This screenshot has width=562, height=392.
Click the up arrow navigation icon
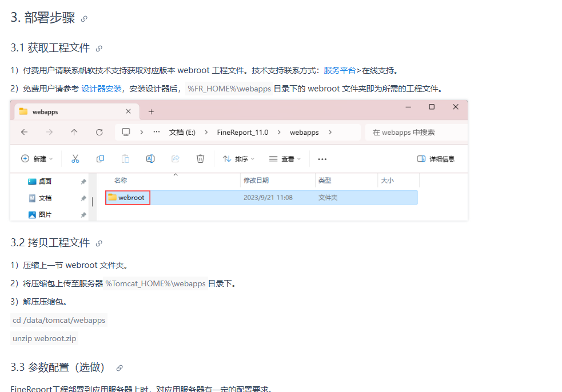(74, 132)
